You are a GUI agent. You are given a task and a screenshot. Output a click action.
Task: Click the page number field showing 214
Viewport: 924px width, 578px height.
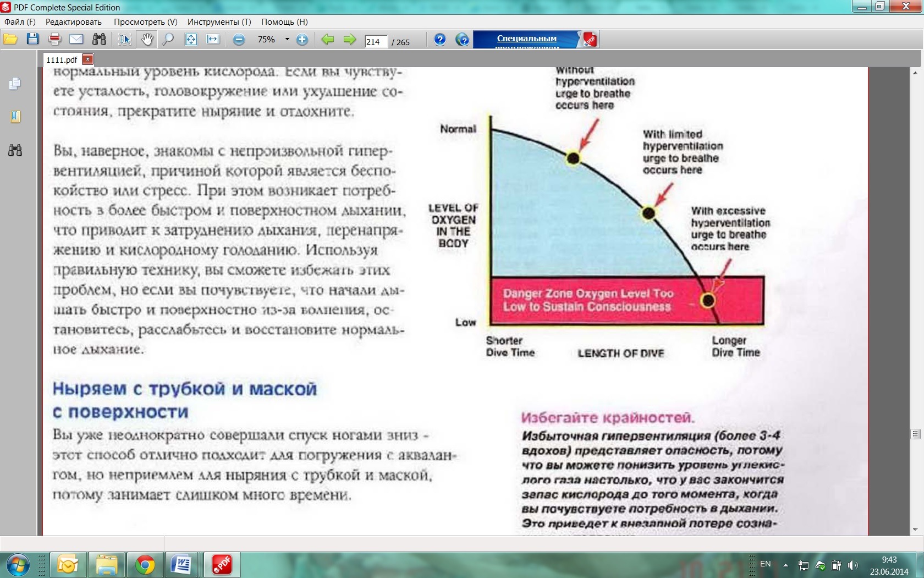click(376, 42)
